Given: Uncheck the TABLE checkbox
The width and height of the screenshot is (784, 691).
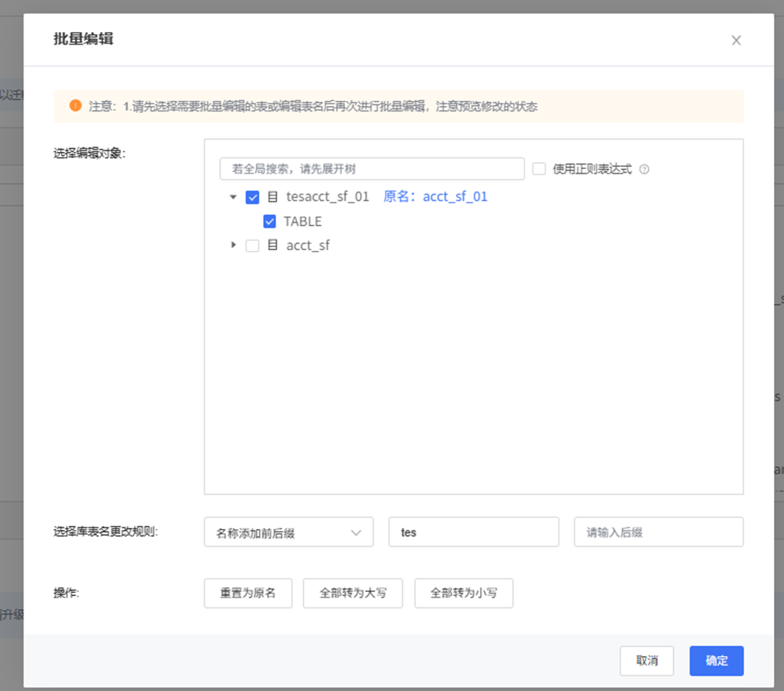Looking at the screenshot, I should [270, 221].
